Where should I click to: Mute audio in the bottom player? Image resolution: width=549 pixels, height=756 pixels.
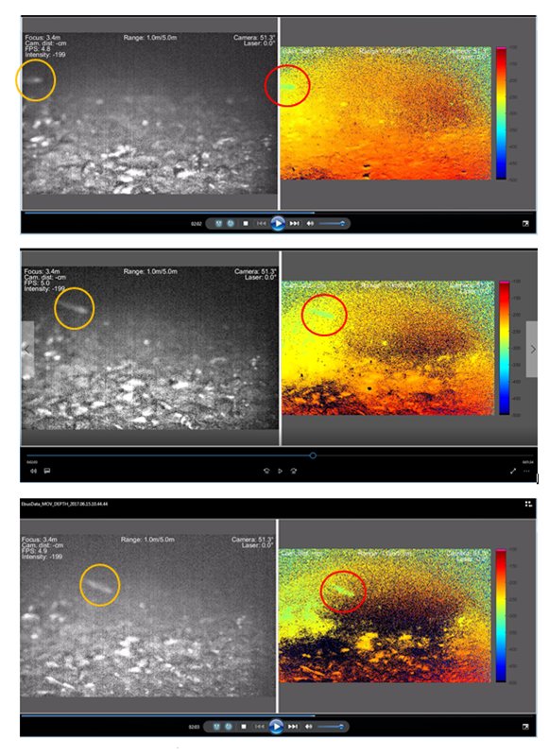point(308,726)
